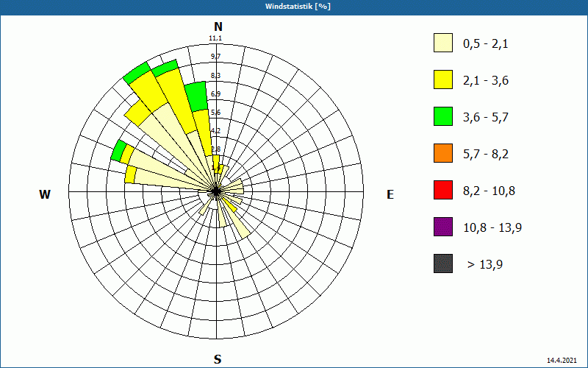The width and height of the screenshot is (588, 368).
Task: Click the '10,8 - 13,9' legend label
Action: coord(492,228)
